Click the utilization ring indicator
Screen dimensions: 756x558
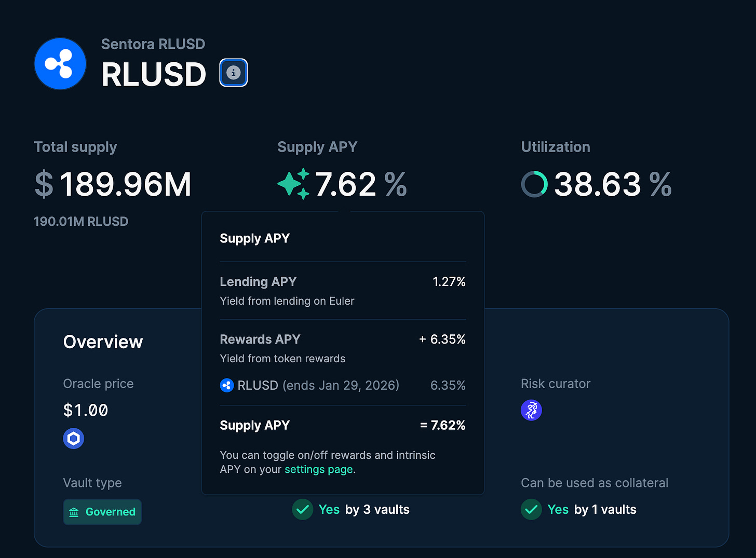pos(534,184)
